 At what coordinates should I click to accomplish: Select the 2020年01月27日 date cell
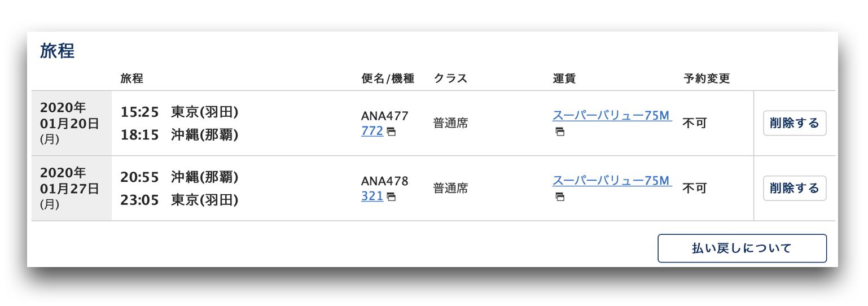click(x=72, y=188)
